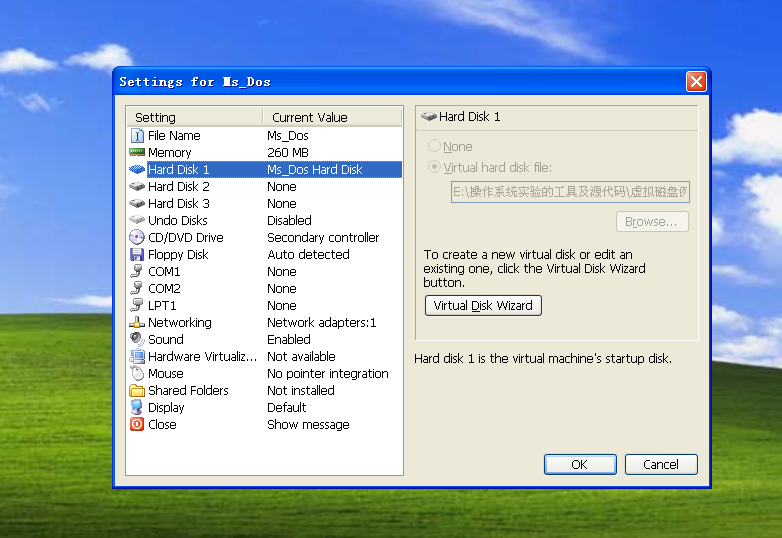Select Virtual hard disk file radio button
The image size is (782, 538).
pos(434,167)
